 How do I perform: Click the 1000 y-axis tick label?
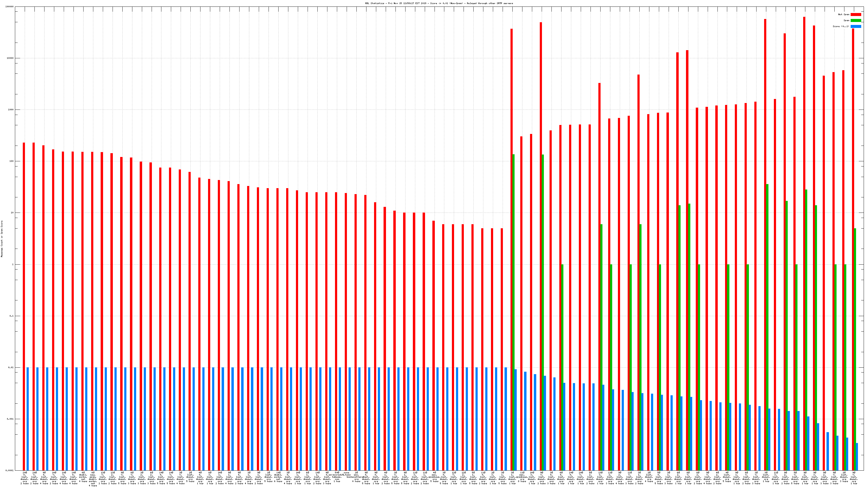pos(11,110)
